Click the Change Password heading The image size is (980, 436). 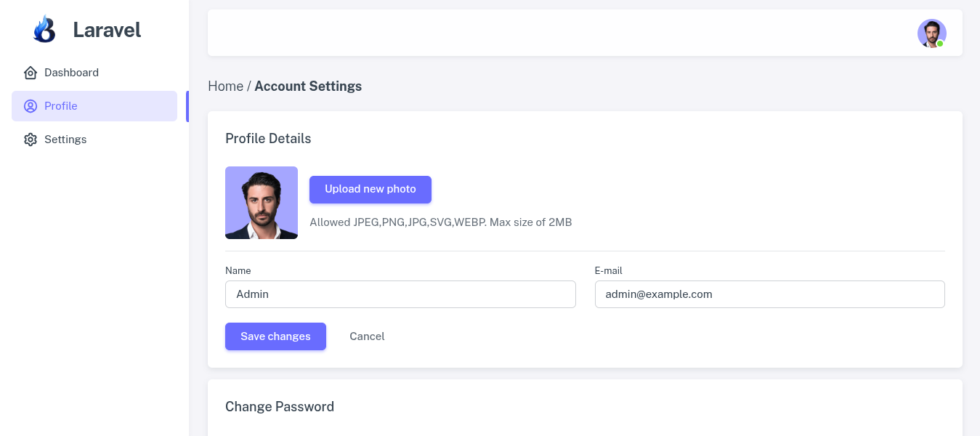[x=280, y=406]
